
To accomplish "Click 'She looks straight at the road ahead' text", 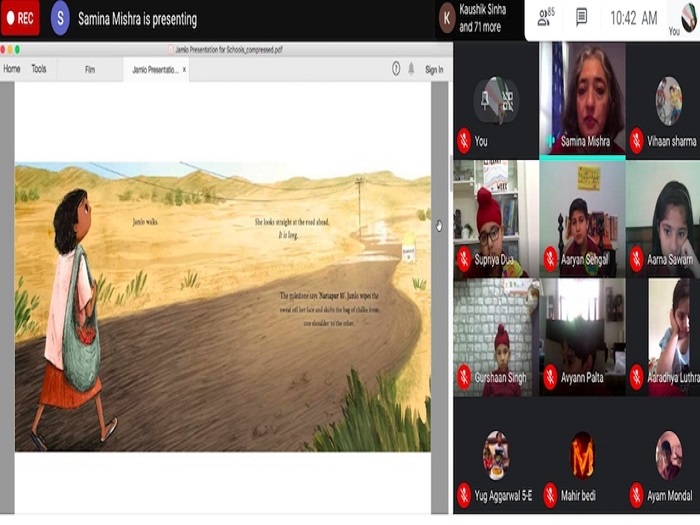I will (x=292, y=222).
